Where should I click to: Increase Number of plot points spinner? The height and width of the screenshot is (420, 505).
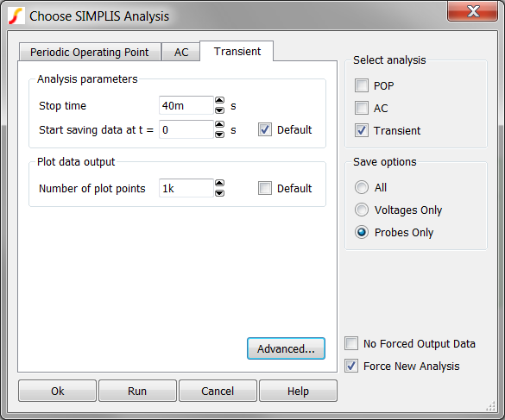tap(219, 184)
